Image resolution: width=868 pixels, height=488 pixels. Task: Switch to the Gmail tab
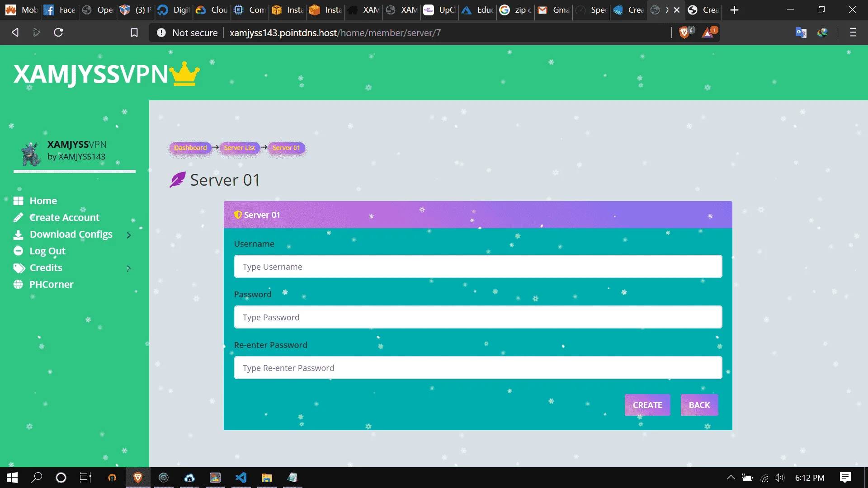[x=554, y=10]
